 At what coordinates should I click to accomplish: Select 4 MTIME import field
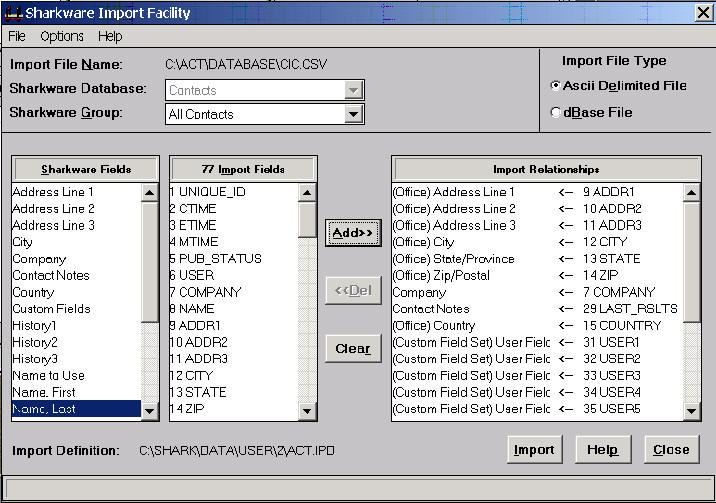pyautogui.click(x=234, y=242)
